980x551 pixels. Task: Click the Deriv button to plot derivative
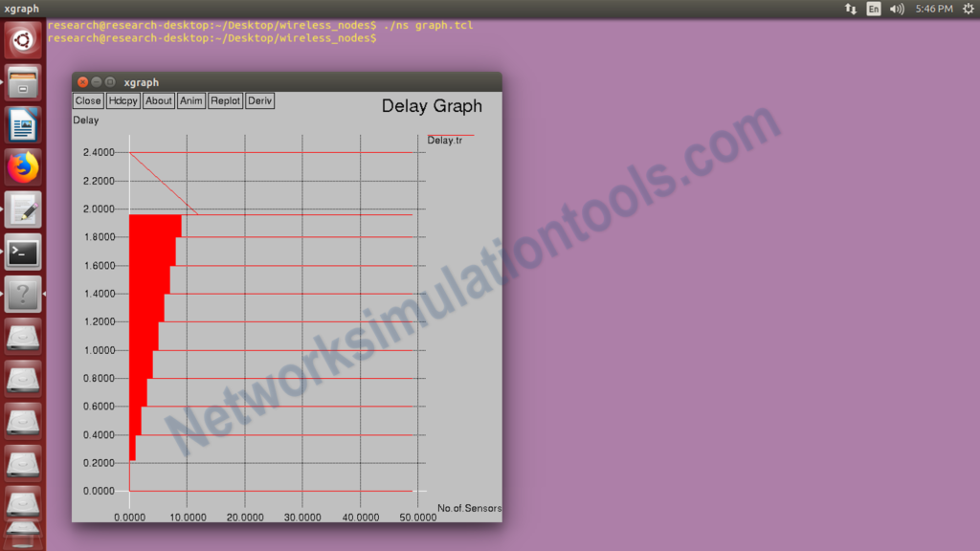(x=258, y=100)
